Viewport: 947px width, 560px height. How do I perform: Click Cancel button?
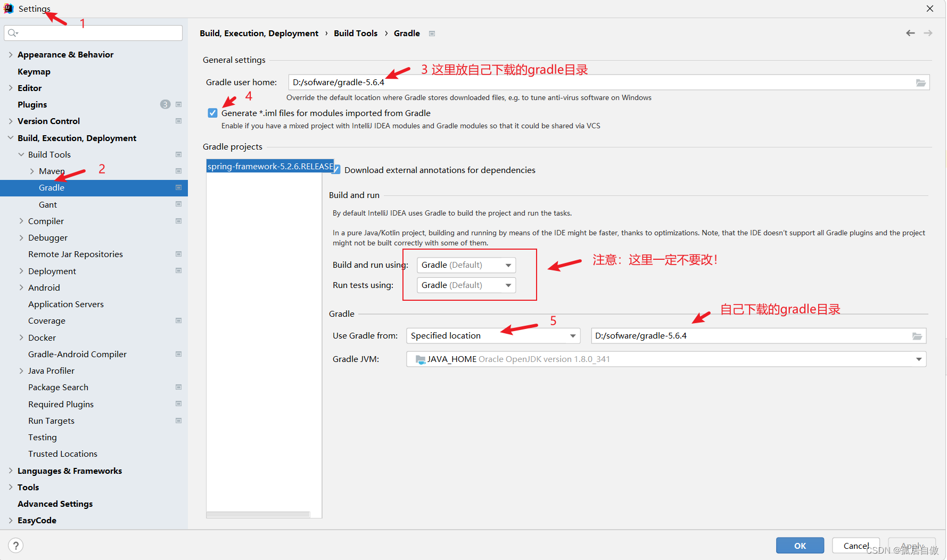point(856,546)
